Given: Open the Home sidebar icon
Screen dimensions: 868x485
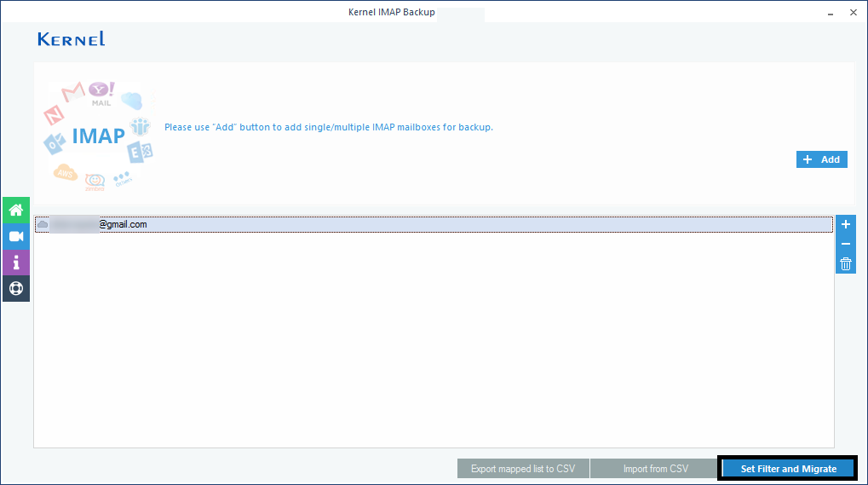Looking at the screenshot, I should point(16,211).
